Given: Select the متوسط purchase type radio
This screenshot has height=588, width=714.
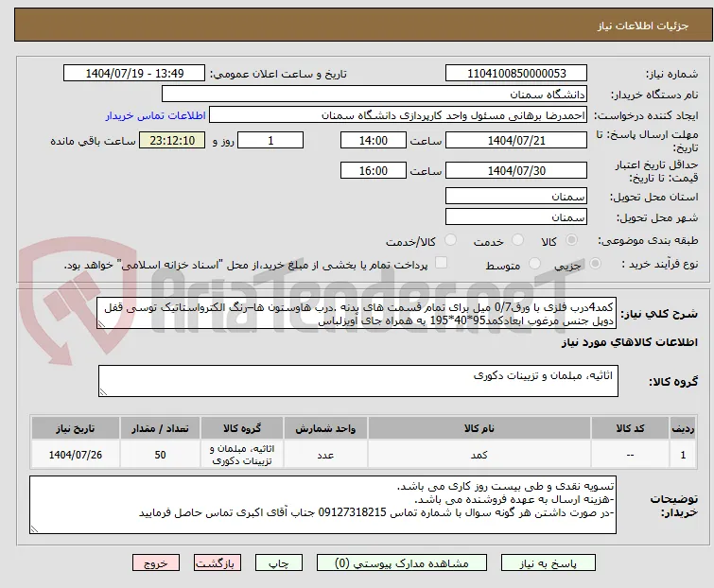Looking at the screenshot, I should (534, 263).
